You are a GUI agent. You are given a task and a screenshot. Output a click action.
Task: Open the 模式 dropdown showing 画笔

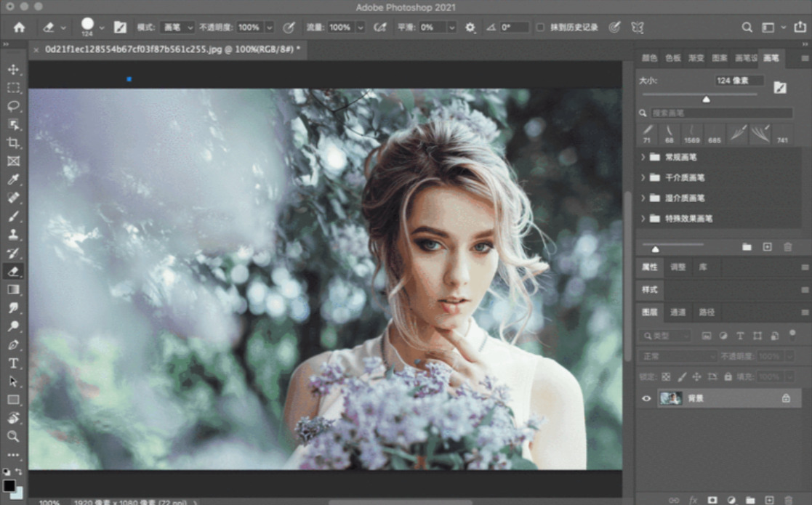(x=177, y=28)
